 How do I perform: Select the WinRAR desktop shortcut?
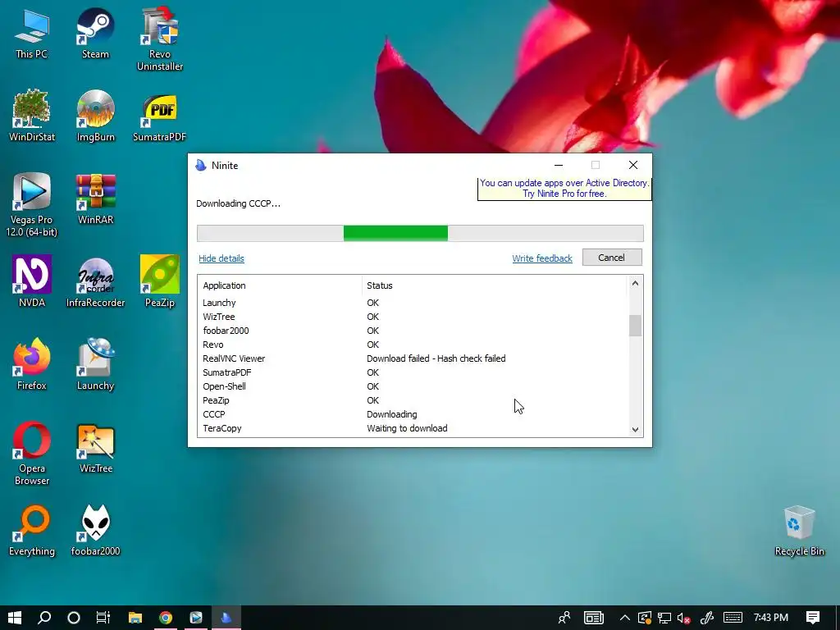click(x=95, y=199)
